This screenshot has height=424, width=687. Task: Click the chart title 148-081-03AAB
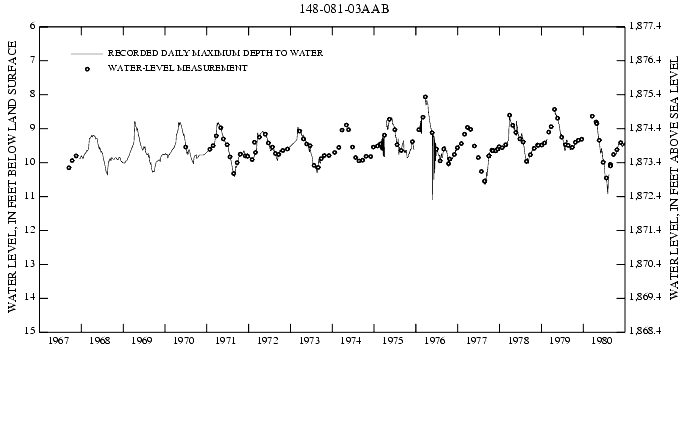(x=344, y=9)
